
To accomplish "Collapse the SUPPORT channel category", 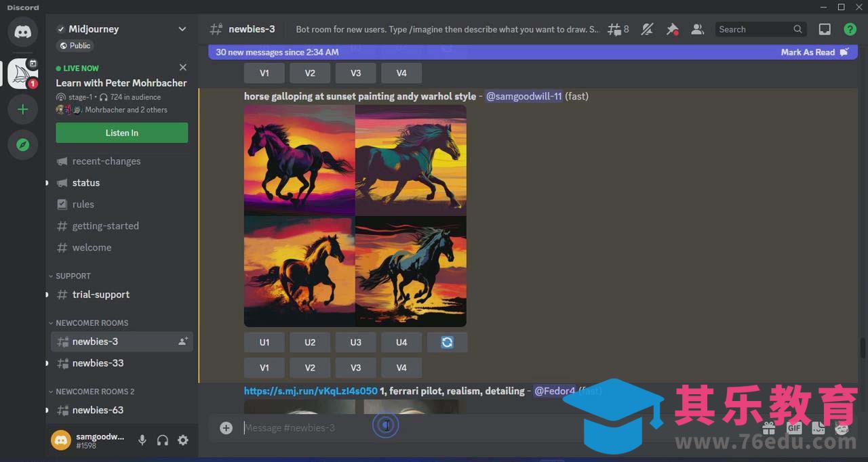I will pos(73,276).
